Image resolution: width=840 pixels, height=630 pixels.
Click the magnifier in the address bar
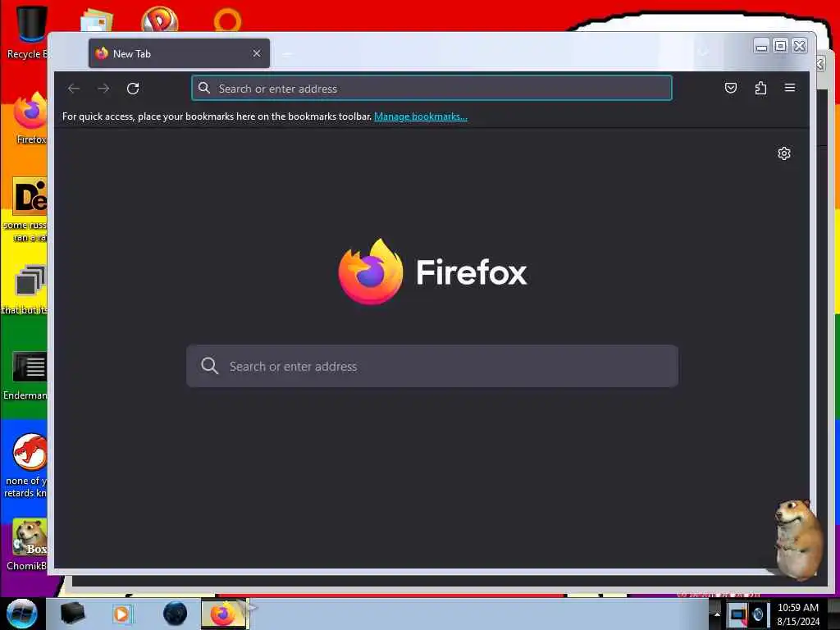point(204,88)
